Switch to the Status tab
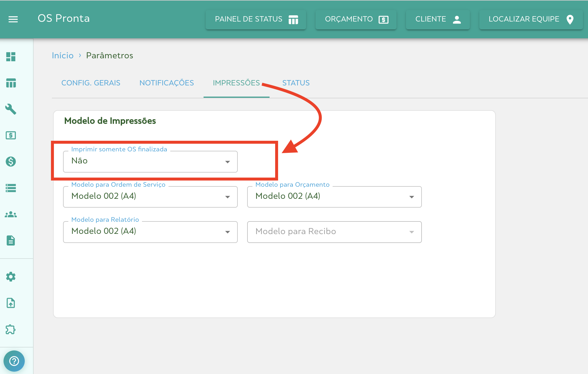Screen dimensions: 588x374 point(296,83)
